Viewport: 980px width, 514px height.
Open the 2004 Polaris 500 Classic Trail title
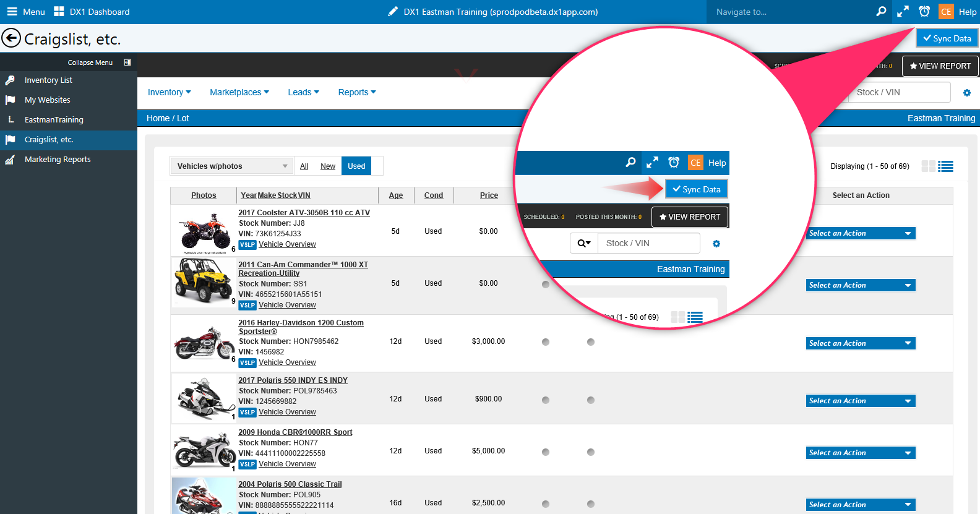coord(290,484)
